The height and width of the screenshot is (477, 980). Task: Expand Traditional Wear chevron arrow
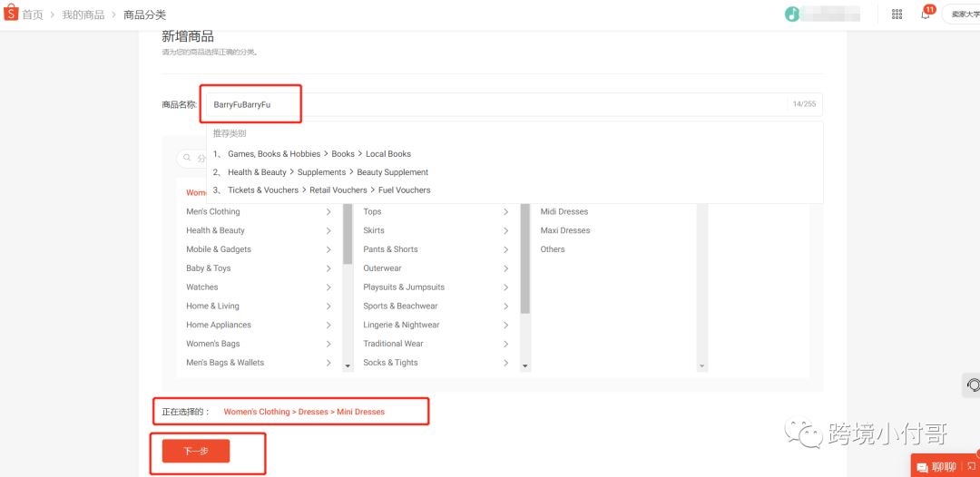click(506, 344)
